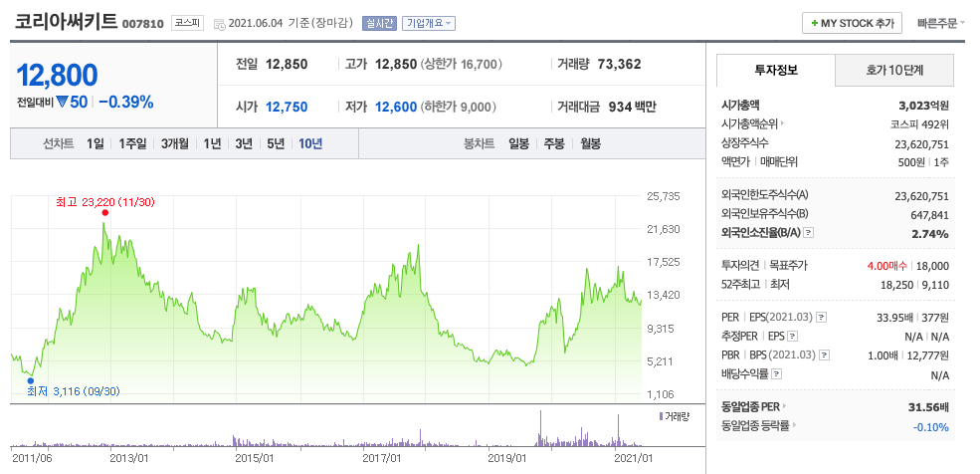Viewport: 980px width, 474px height.
Task: Show the 주봉 candlestick chart
Action: [x=554, y=143]
